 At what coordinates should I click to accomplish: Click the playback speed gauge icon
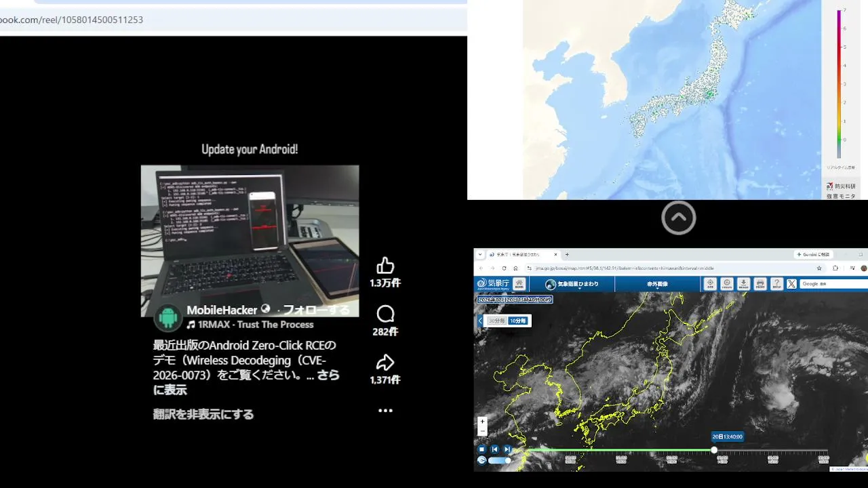coord(481,461)
